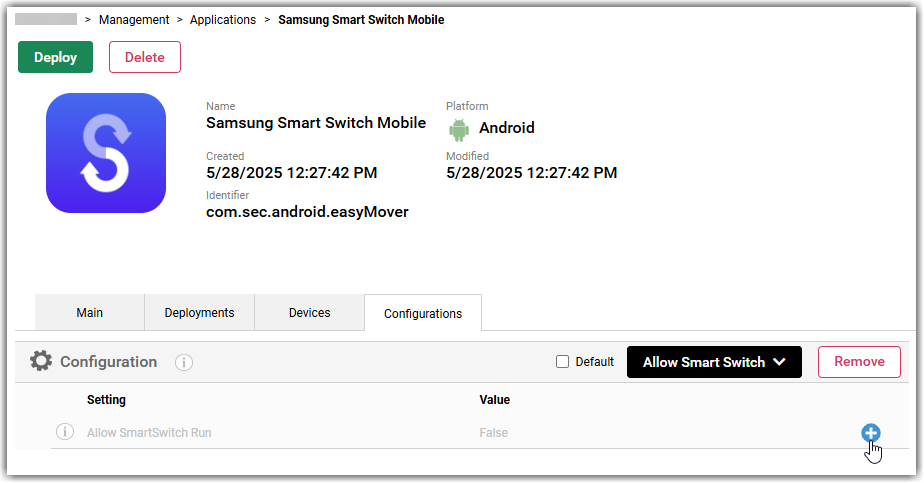Click the green Deploy button

pos(55,57)
